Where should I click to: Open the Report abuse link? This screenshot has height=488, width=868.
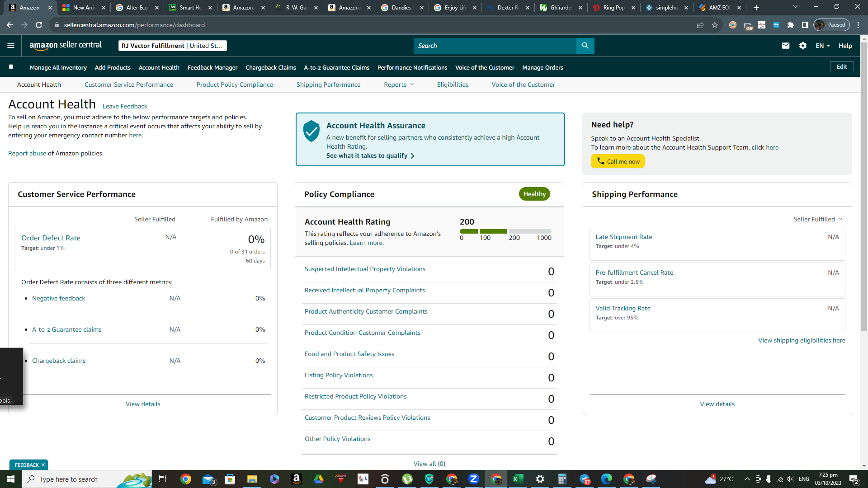click(27, 153)
